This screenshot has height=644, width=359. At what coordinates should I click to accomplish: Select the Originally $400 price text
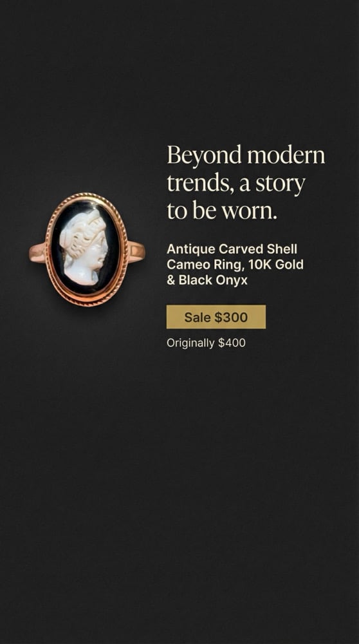206,343
